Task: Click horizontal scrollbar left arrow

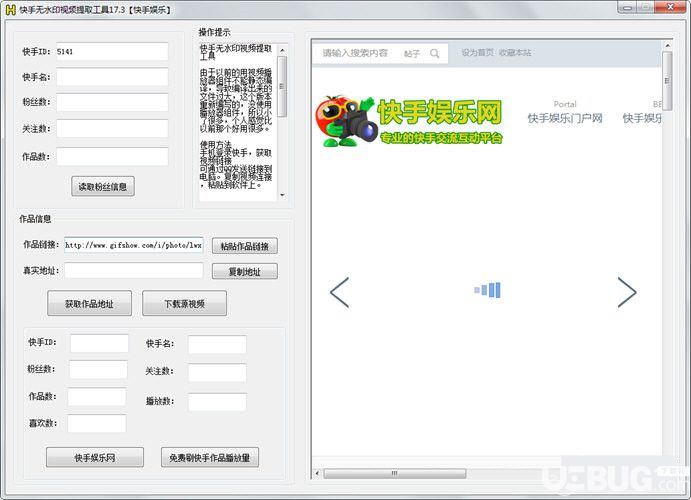Action: click(317, 473)
